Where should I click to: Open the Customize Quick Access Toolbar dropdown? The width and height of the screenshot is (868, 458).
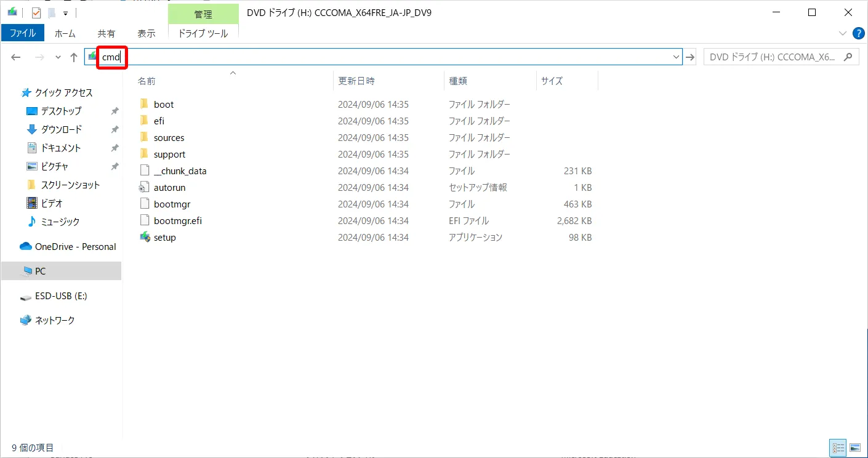[x=65, y=13]
